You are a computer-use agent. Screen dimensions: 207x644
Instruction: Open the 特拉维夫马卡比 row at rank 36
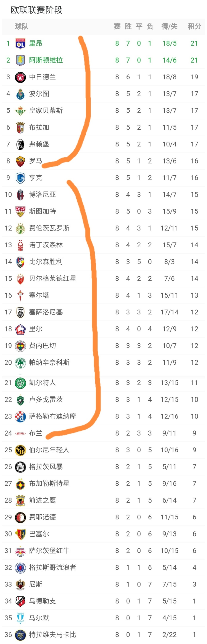tap(52, 635)
